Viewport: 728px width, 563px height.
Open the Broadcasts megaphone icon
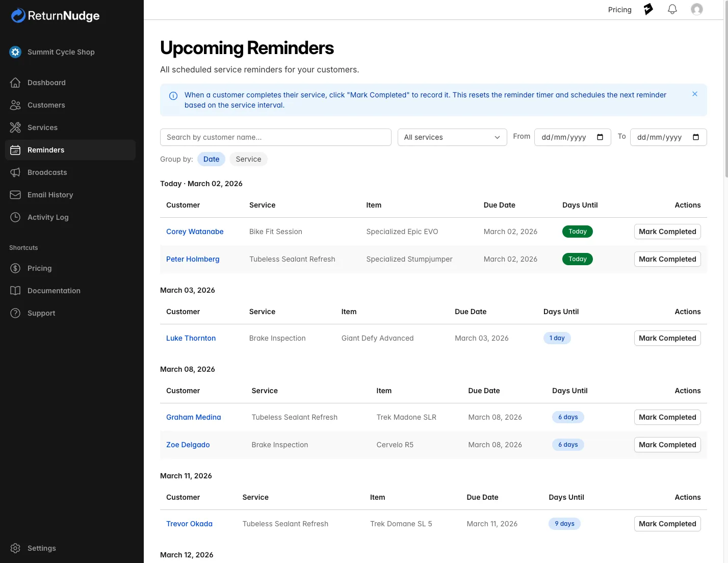pos(15,172)
